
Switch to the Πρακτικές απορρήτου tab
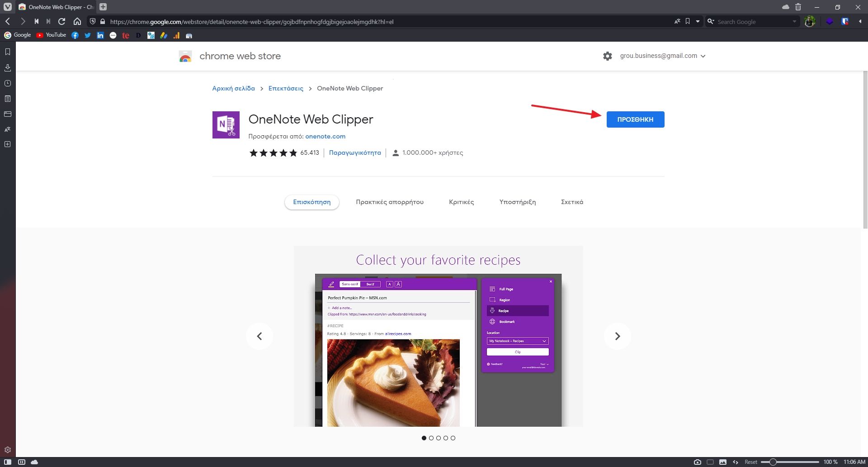[389, 202]
